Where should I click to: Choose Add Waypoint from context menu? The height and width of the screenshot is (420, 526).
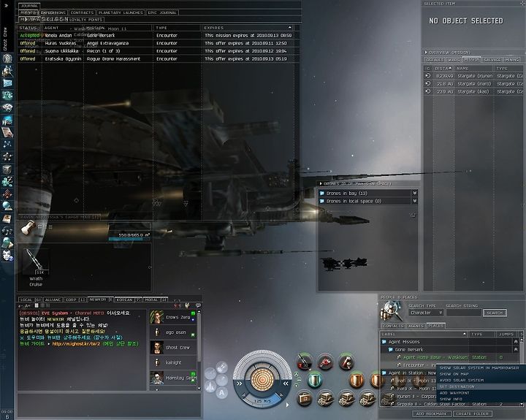[481, 393]
